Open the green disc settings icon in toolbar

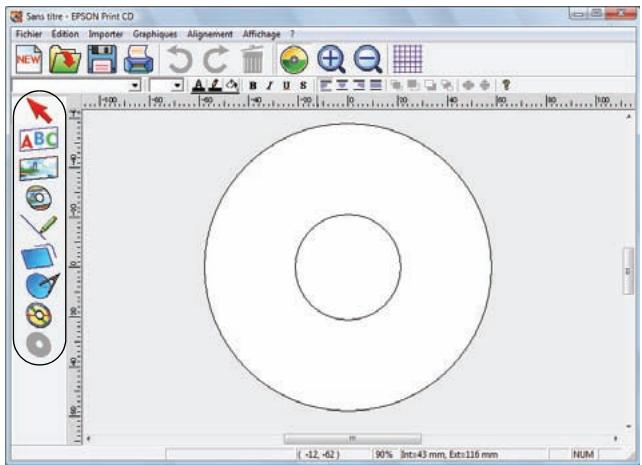[294, 60]
